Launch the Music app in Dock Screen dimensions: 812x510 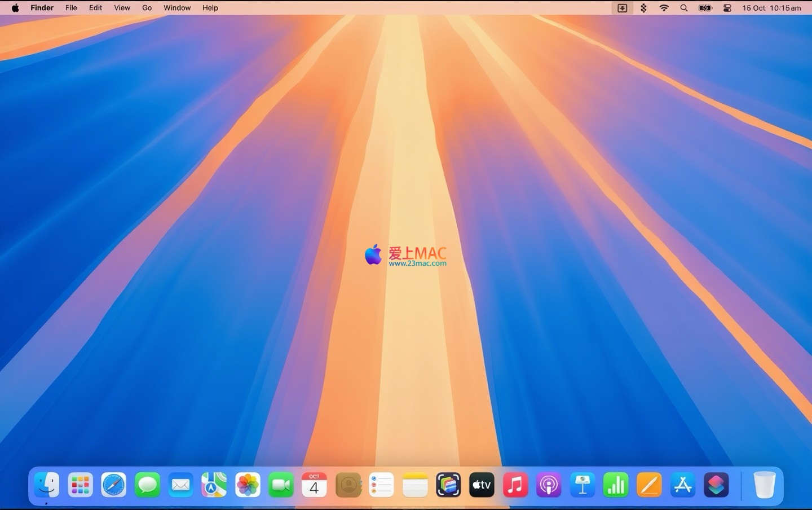[515, 485]
